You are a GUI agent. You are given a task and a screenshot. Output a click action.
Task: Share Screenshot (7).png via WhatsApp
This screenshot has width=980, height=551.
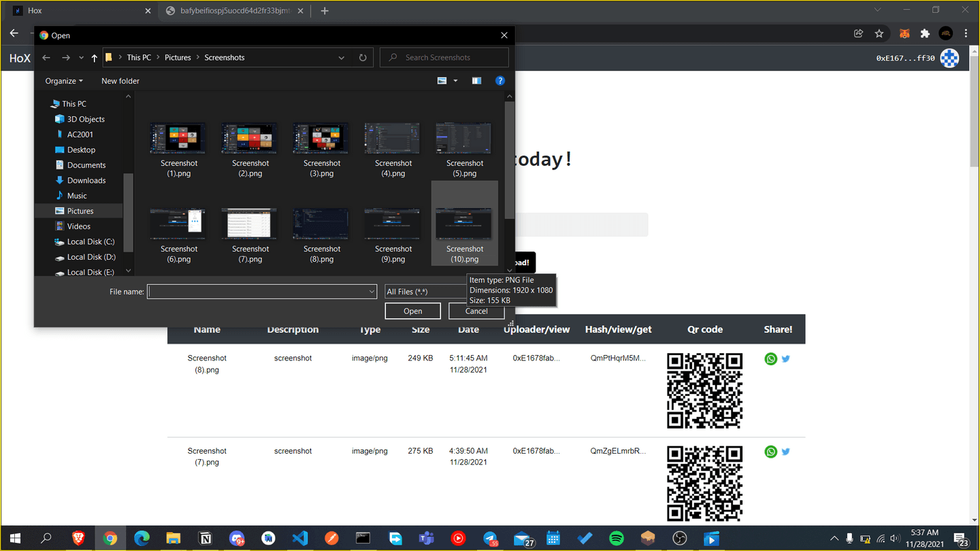[770, 452]
